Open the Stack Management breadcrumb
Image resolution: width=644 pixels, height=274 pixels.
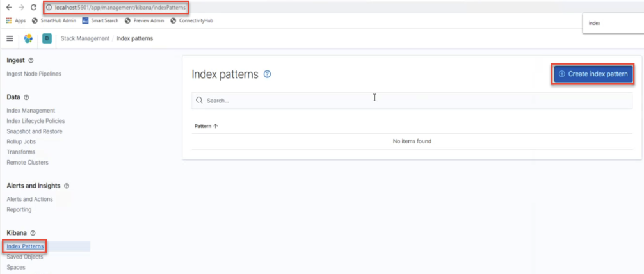pyautogui.click(x=85, y=38)
